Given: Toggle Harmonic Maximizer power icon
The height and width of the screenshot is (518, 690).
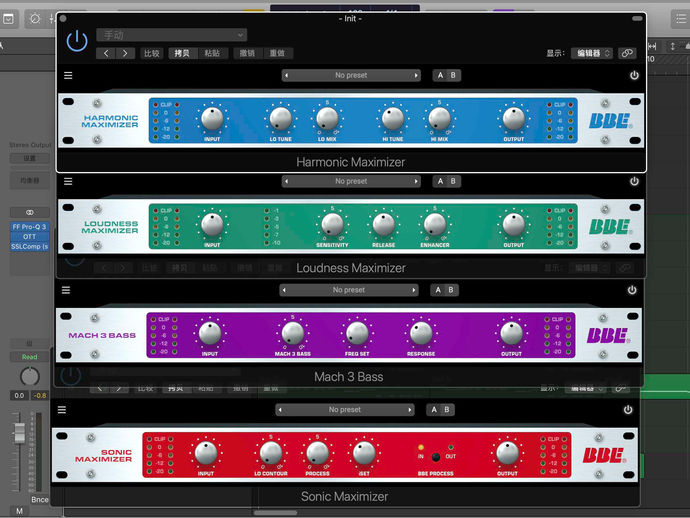Looking at the screenshot, I should pyautogui.click(x=634, y=75).
